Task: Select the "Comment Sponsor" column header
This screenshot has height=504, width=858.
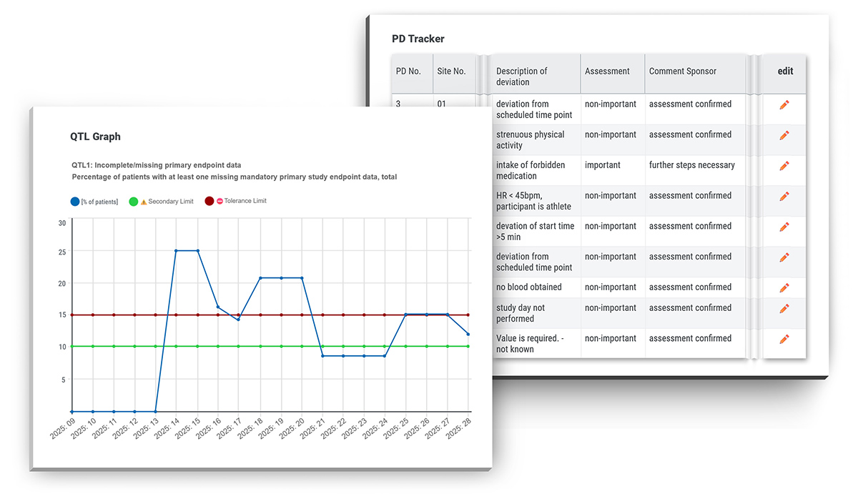Action: [682, 71]
